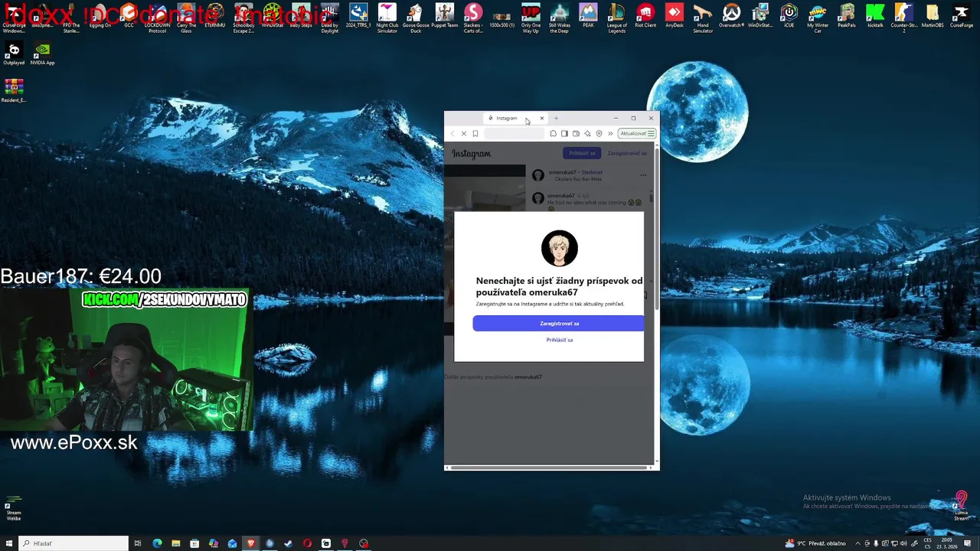The width and height of the screenshot is (980, 551).
Task: Open the PeakPals desktop shortcut
Action: 846,17
